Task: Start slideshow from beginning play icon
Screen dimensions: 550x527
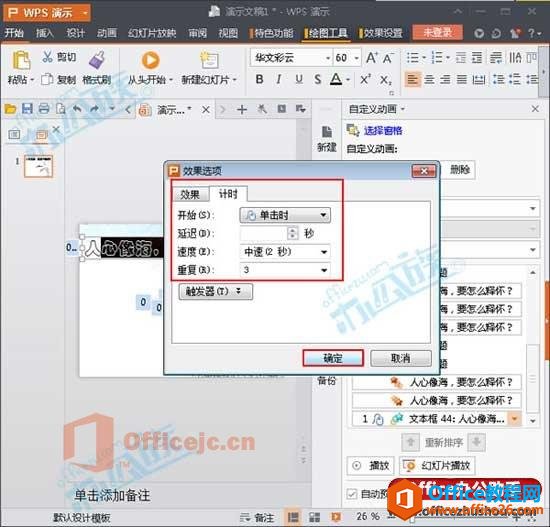Action: coord(150,60)
